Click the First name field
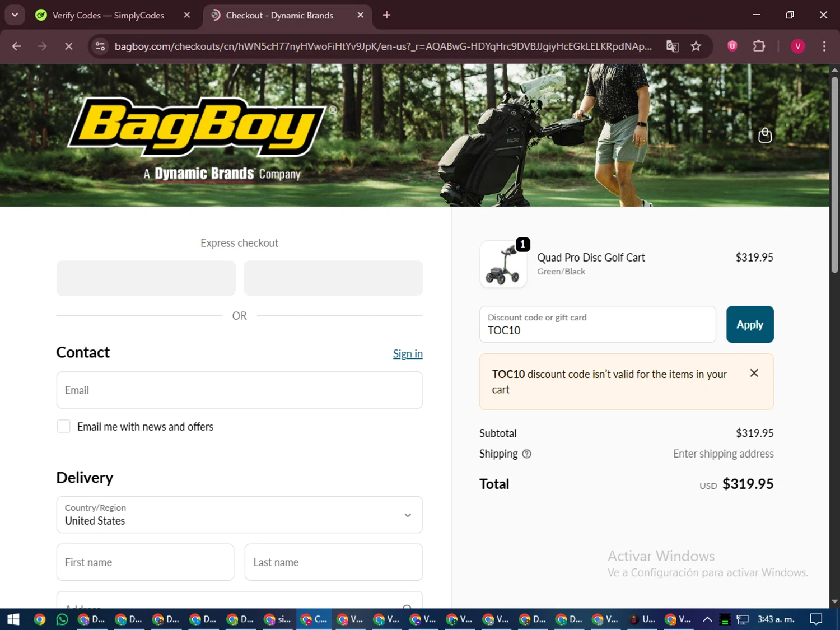Viewport: 840px width, 630px height. click(x=145, y=562)
